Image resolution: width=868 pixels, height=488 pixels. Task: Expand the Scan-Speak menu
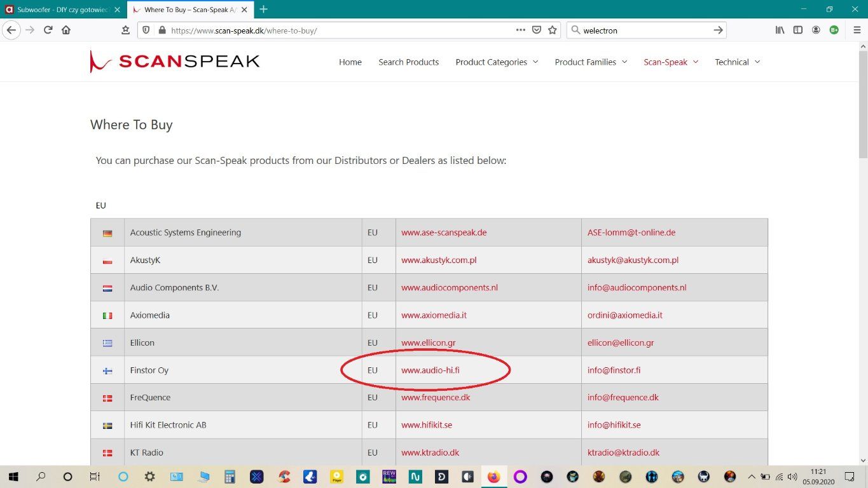(x=671, y=62)
